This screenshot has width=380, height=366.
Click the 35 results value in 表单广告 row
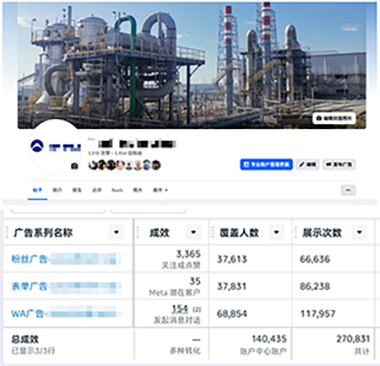(x=195, y=281)
